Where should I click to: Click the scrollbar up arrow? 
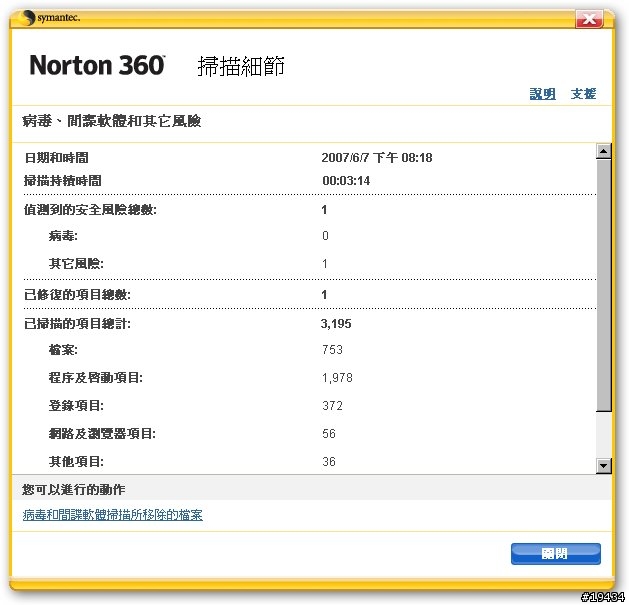pos(604,151)
